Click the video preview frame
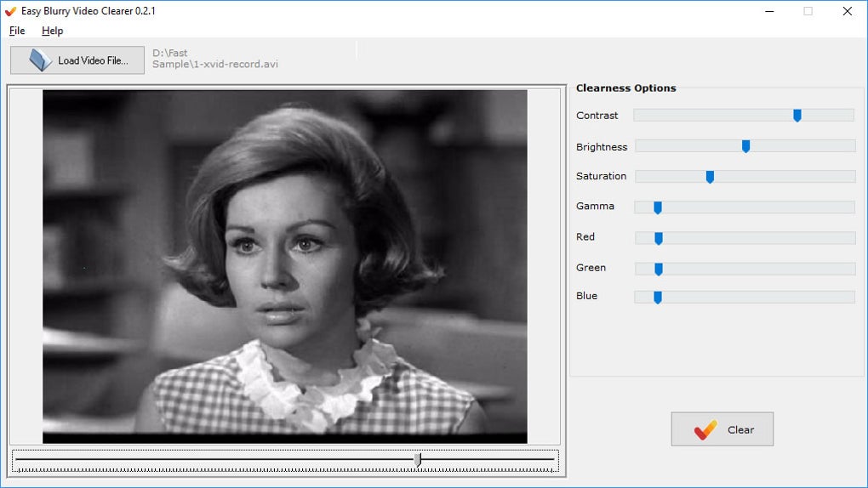868x488 pixels. (284, 267)
